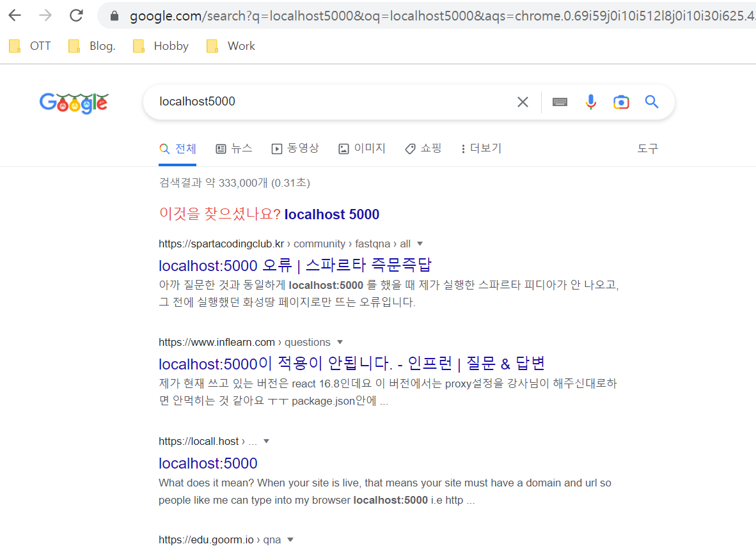Open localhost:5000 오류 스파르타 즉문즉답 result

[295, 265]
